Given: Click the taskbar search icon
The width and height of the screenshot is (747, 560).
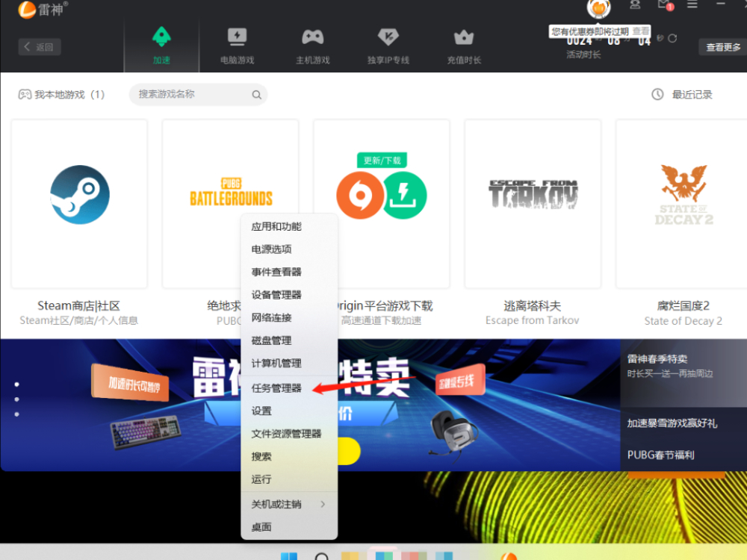Looking at the screenshot, I should [321, 556].
